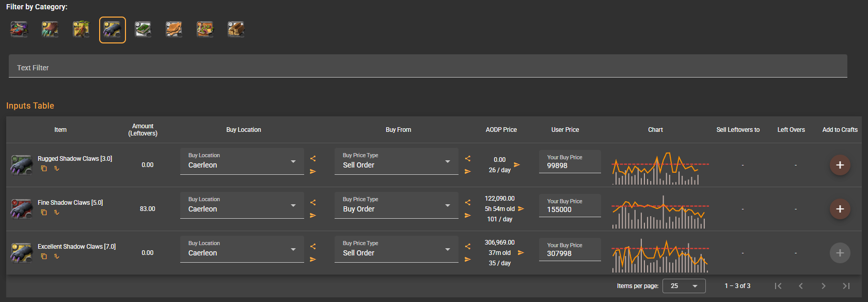
Task: Edit Your Buy Price for Fine Shadow Claws
Action: (569, 209)
